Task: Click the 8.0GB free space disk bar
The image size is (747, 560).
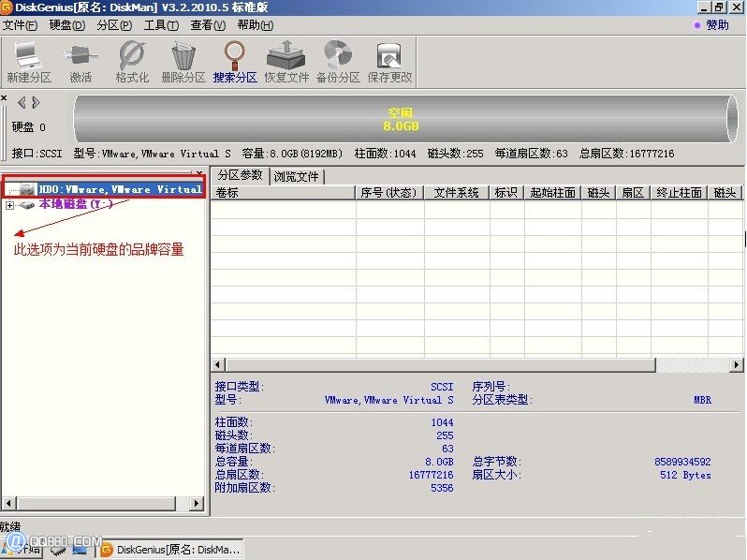Action: point(401,118)
